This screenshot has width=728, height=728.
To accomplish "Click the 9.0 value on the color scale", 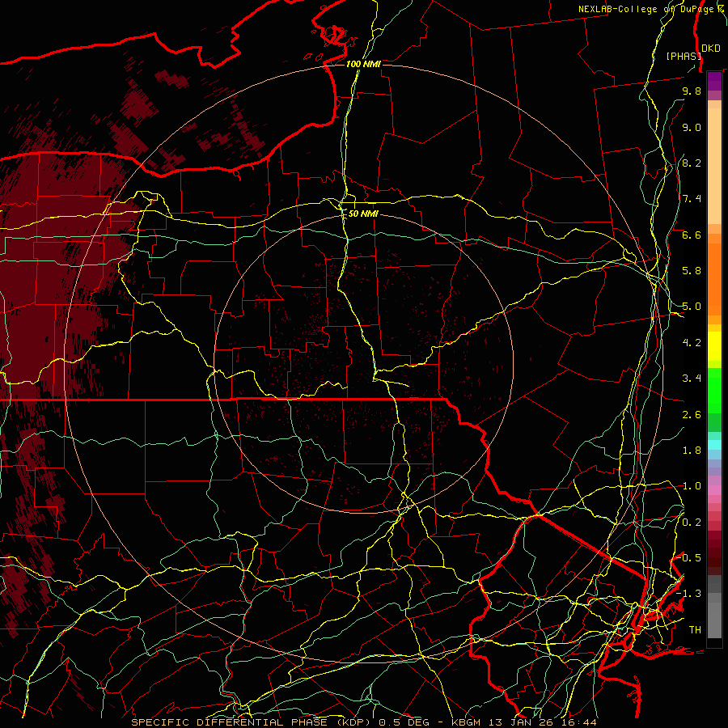I will 692,127.
